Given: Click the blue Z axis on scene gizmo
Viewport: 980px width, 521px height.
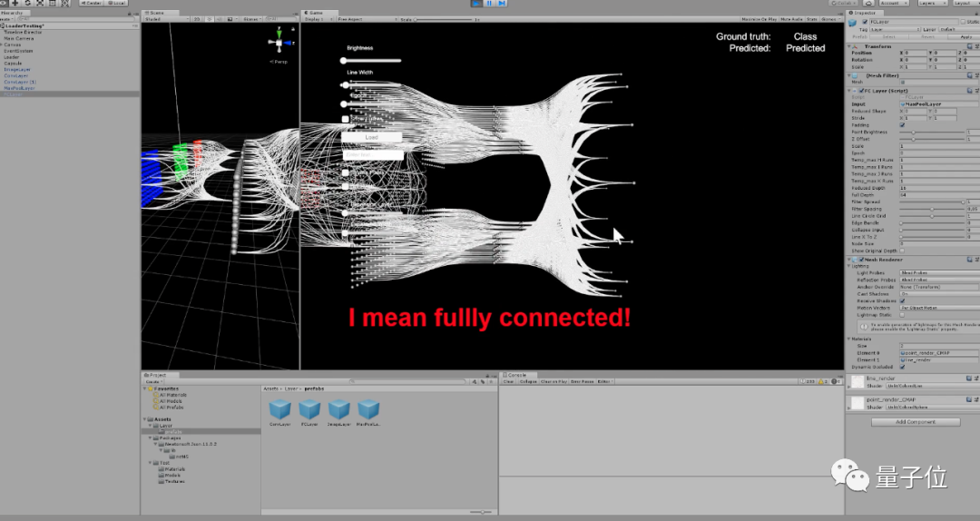Looking at the screenshot, I should pos(289,43).
